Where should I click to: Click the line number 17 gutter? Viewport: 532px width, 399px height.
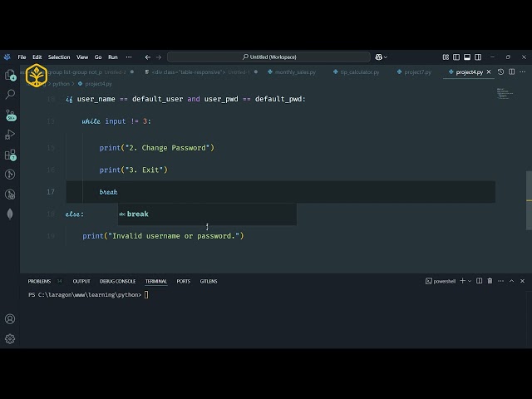51,192
